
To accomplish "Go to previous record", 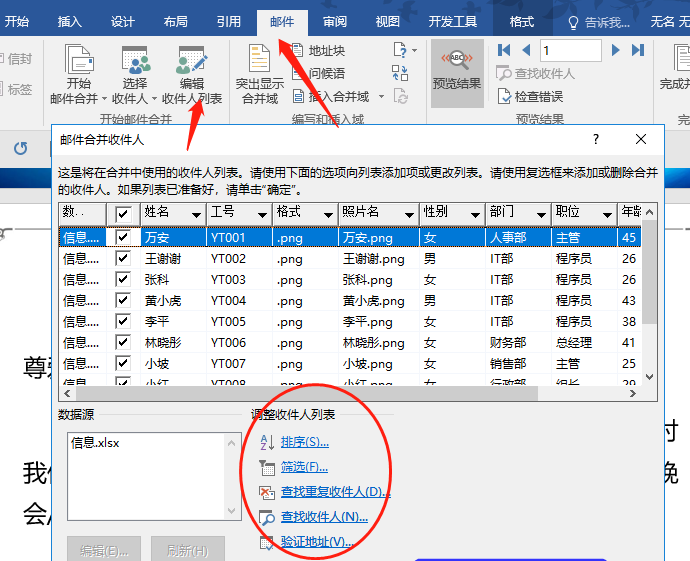I will tap(526, 50).
